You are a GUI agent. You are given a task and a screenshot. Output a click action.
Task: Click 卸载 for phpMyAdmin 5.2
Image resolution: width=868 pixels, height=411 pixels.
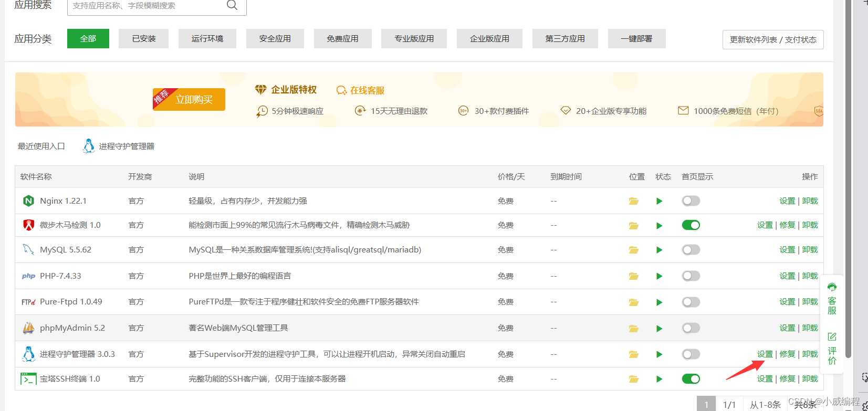point(810,328)
